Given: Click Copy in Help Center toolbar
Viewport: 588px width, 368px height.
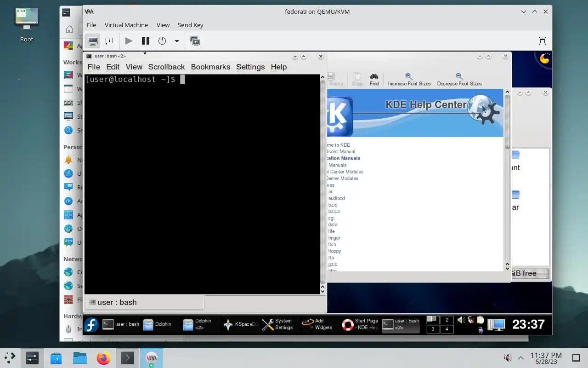Looking at the screenshot, I should [357, 79].
